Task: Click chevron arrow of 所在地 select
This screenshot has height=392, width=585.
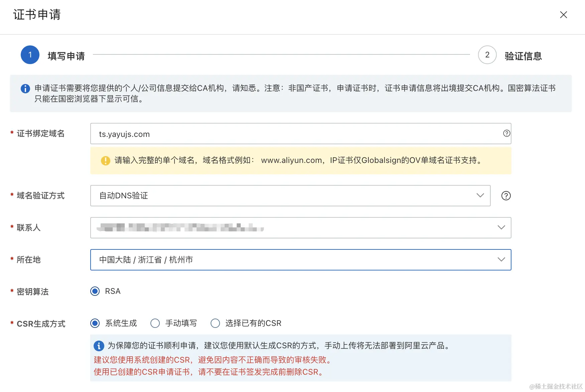Action: tap(501, 259)
